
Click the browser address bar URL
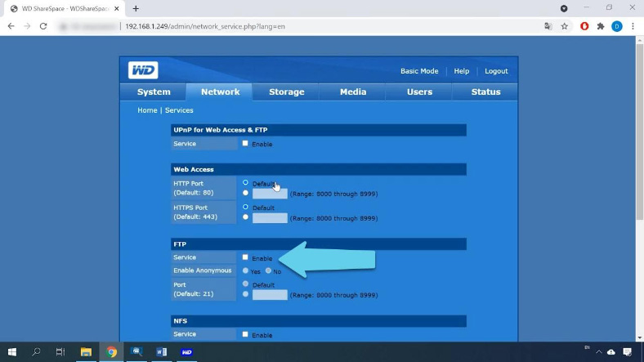click(x=205, y=26)
